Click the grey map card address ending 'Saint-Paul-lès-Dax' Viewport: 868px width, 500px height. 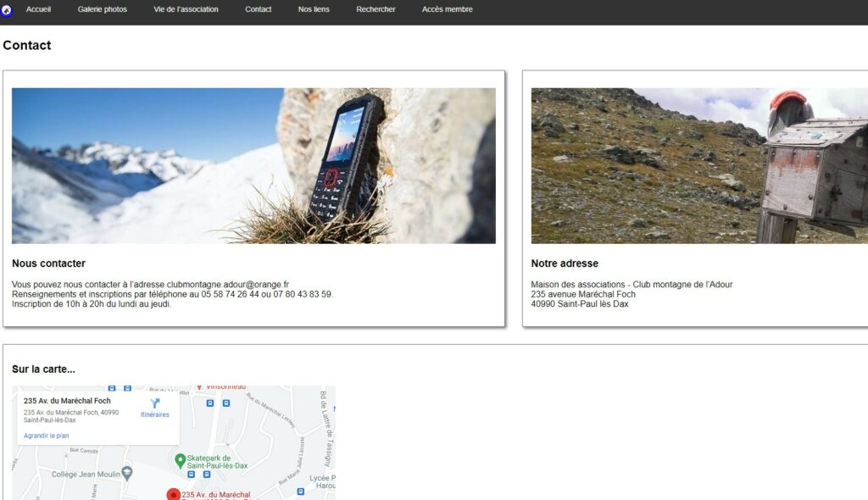pyautogui.click(x=71, y=416)
